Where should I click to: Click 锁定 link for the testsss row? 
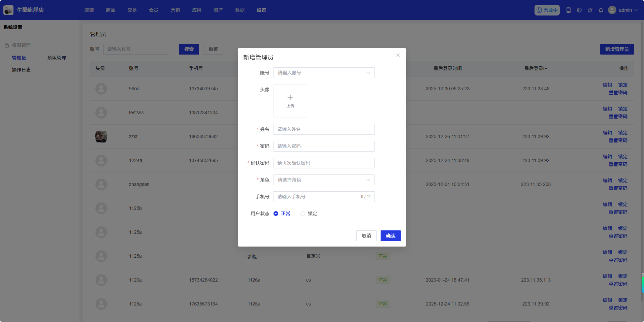[x=623, y=109]
